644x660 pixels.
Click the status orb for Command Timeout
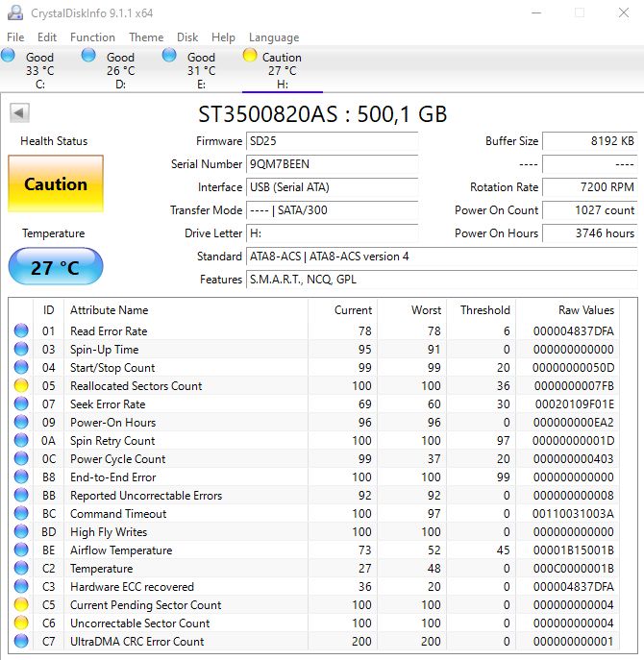pyautogui.click(x=21, y=514)
